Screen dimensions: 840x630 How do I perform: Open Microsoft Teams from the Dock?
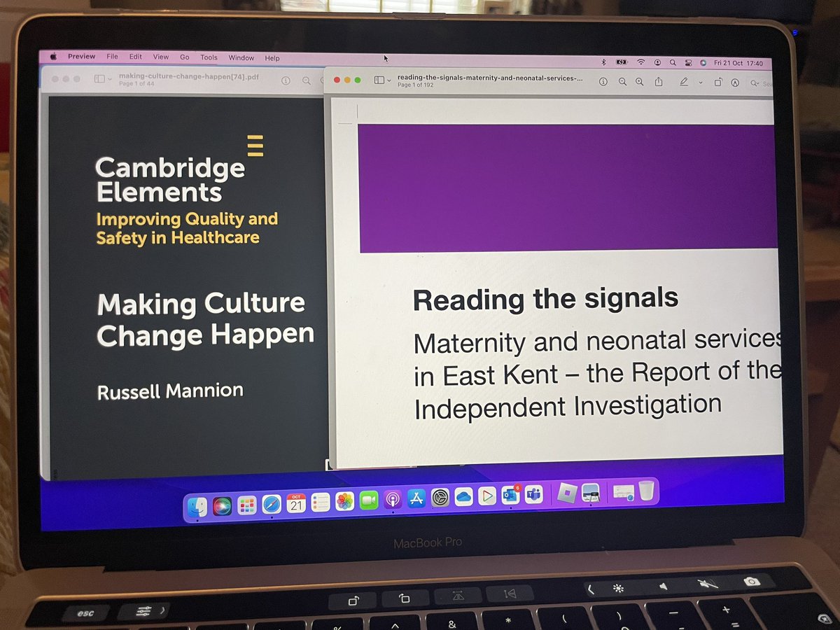pos(534,495)
